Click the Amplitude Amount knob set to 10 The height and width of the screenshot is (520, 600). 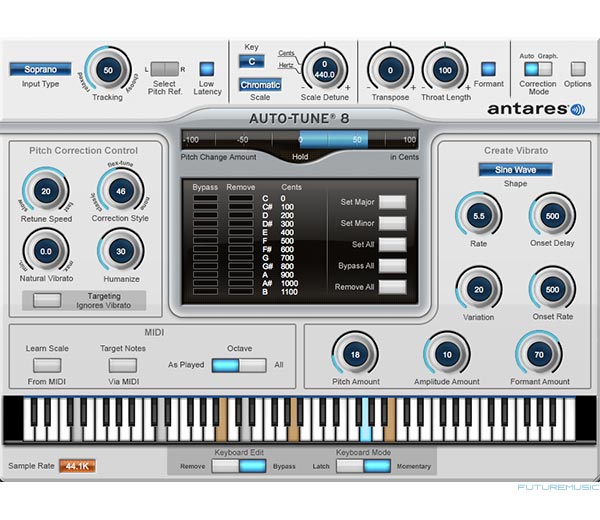pyautogui.click(x=447, y=355)
